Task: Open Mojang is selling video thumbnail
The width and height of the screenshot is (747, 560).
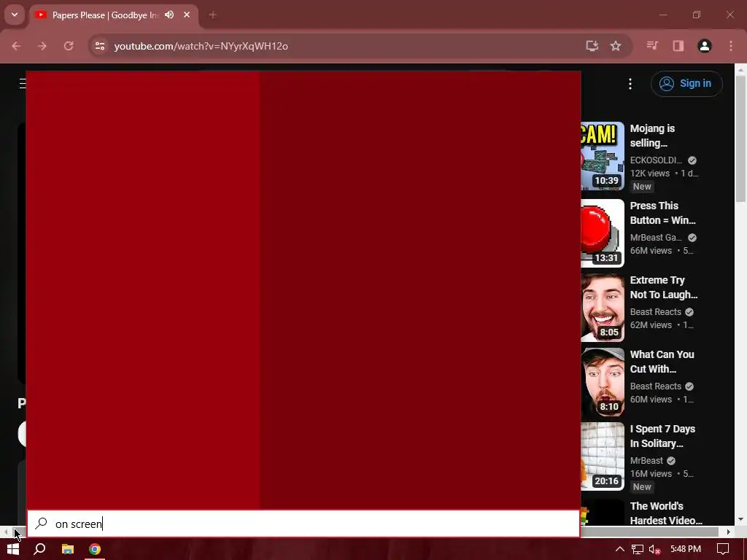Action: click(x=602, y=156)
